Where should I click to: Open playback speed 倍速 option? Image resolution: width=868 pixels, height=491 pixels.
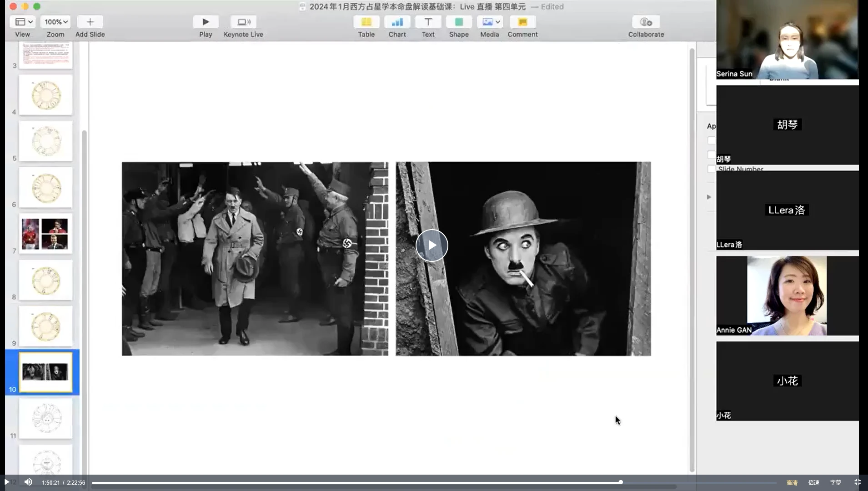814,482
